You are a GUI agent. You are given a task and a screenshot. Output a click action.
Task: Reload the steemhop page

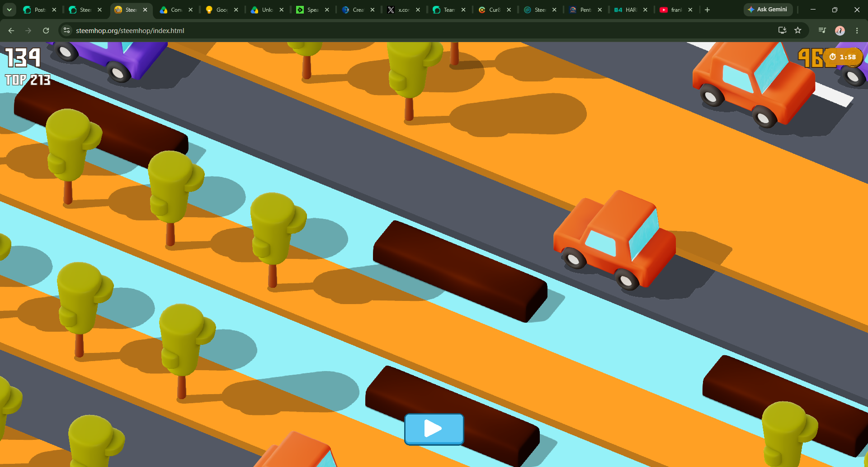[x=46, y=30]
